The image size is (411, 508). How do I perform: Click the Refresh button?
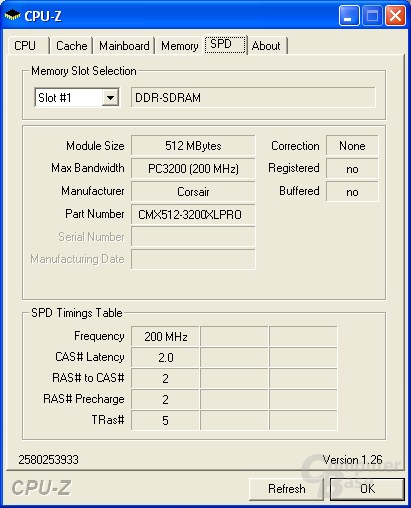click(x=286, y=489)
